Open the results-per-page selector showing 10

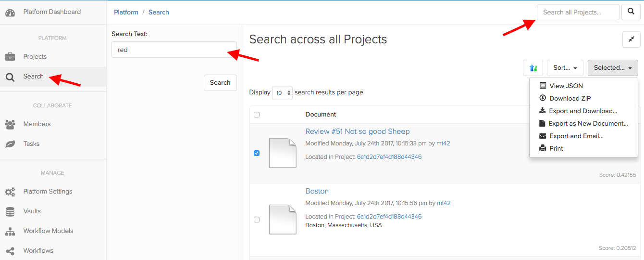click(x=282, y=92)
